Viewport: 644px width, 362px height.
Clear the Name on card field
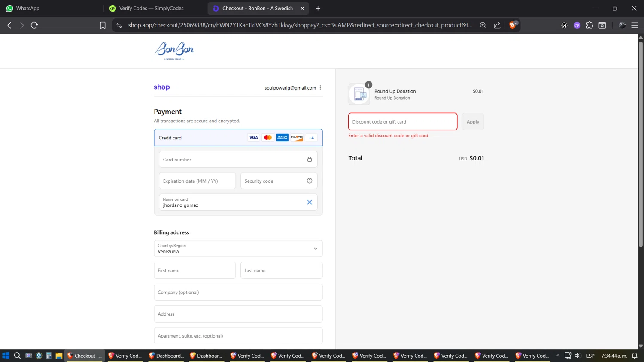310,202
